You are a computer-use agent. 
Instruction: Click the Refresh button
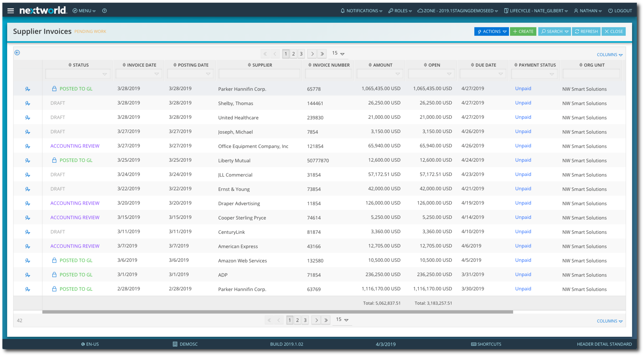[x=586, y=31]
